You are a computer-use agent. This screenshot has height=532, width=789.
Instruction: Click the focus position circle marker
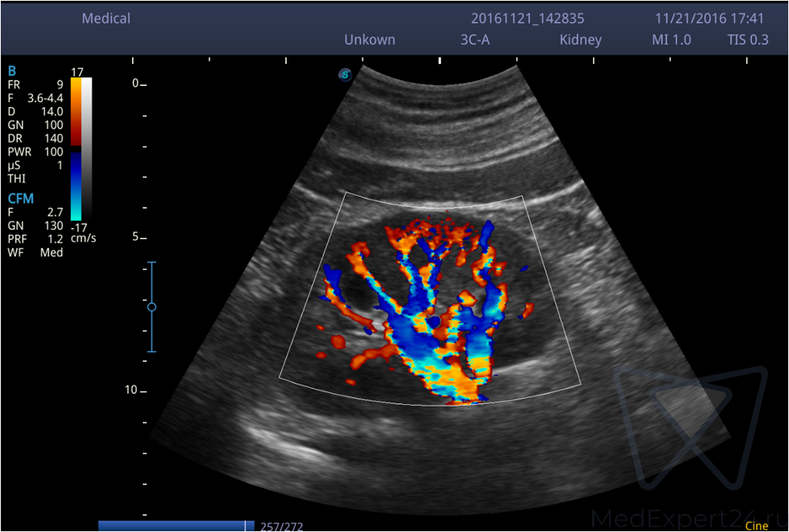pyautogui.click(x=152, y=306)
